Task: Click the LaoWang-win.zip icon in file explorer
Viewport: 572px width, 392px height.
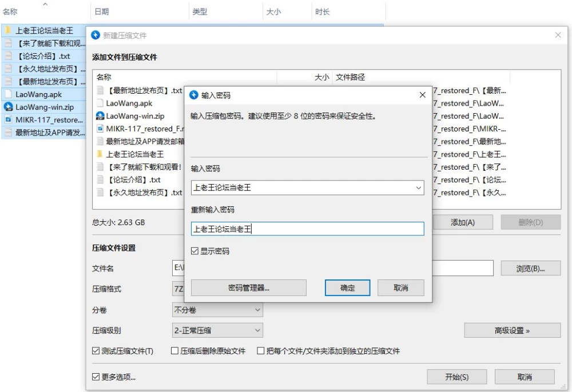Action: click(x=8, y=107)
